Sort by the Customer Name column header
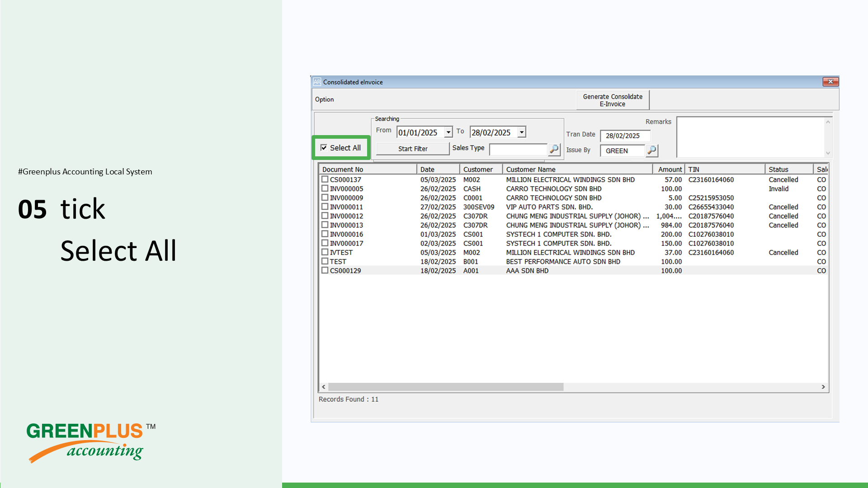The height and width of the screenshot is (488, 868). tap(578, 169)
